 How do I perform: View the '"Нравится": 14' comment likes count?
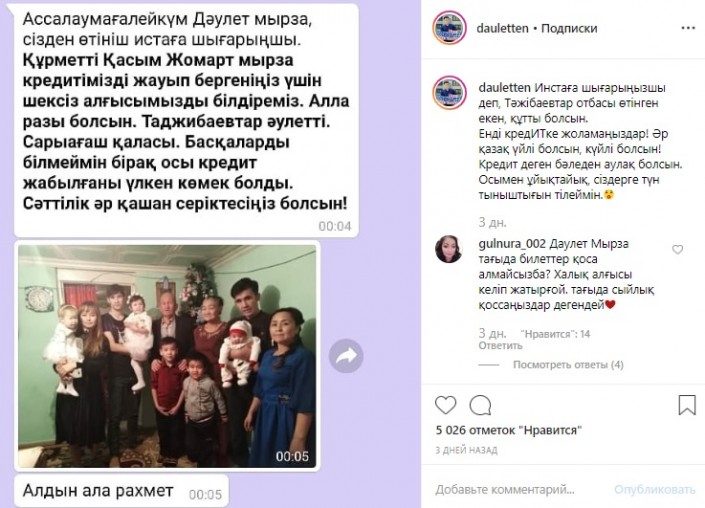click(555, 334)
